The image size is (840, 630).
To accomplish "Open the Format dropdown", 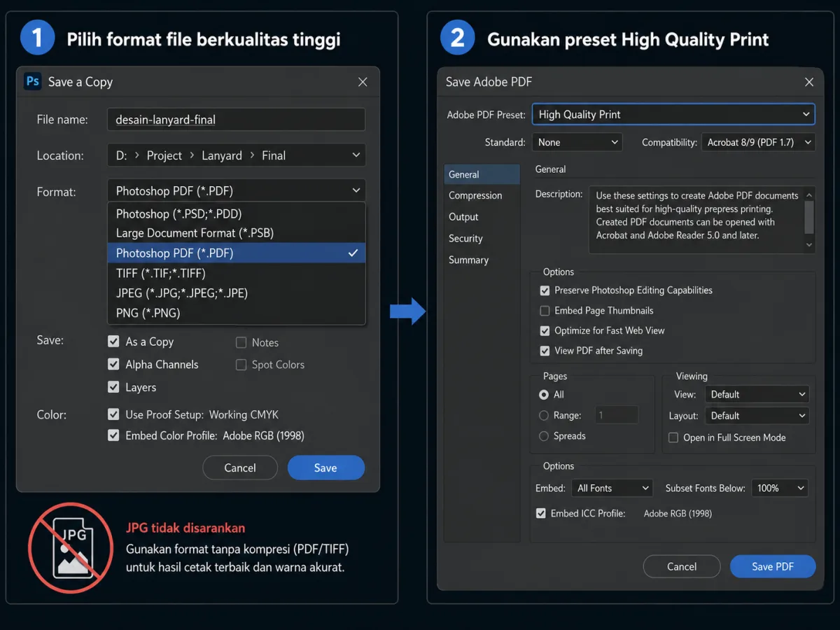I will [x=237, y=190].
